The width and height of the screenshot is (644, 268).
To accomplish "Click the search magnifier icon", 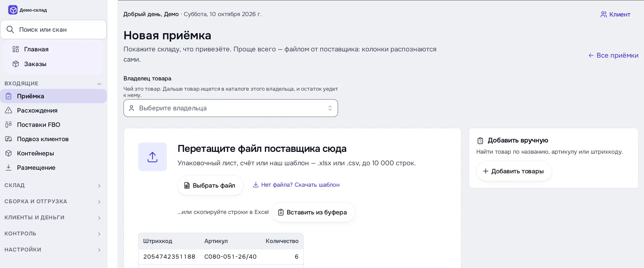I will pyautogui.click(x=10, y=30).
